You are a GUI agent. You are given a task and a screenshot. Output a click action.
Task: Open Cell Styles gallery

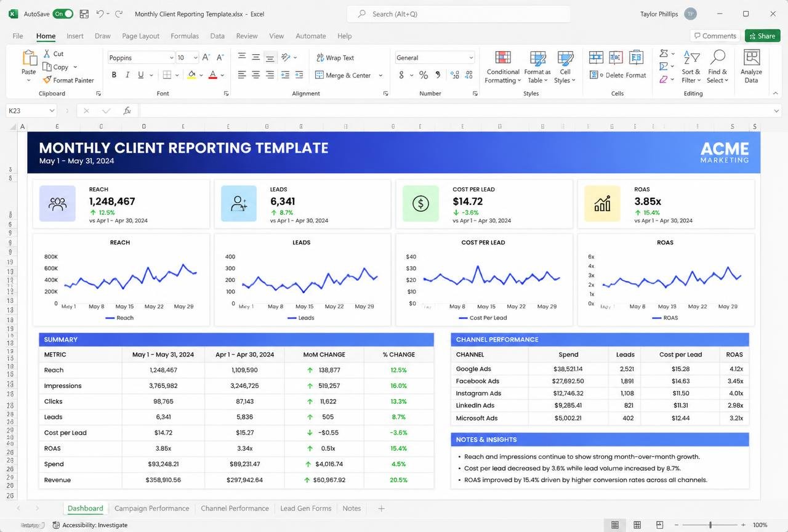click(x=565, y=68)
